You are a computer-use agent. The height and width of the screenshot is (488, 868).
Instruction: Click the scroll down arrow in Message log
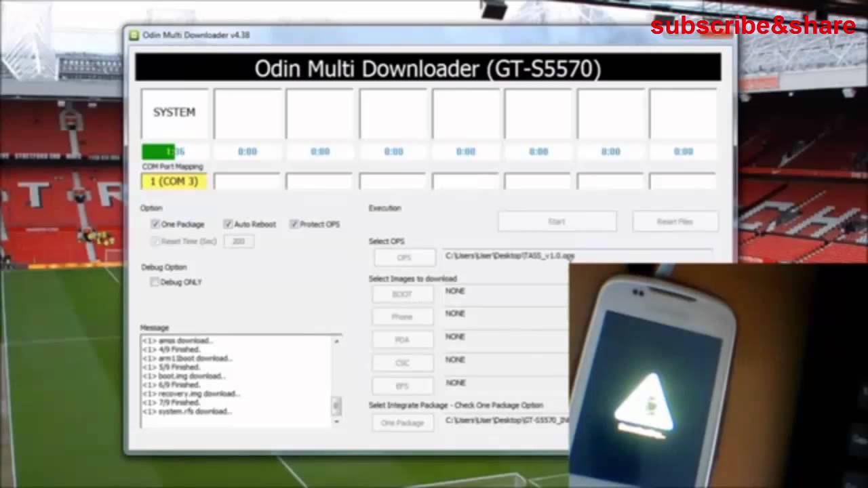(336, 422)
